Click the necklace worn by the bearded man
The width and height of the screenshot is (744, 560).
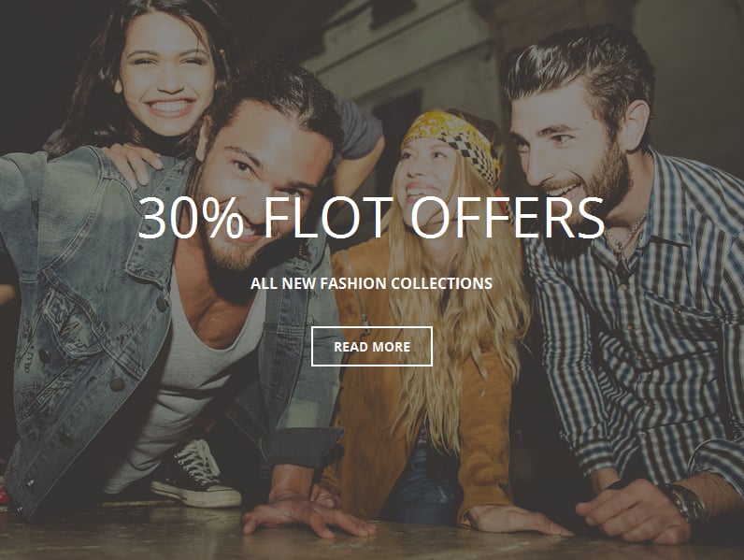tap(626, 235)
